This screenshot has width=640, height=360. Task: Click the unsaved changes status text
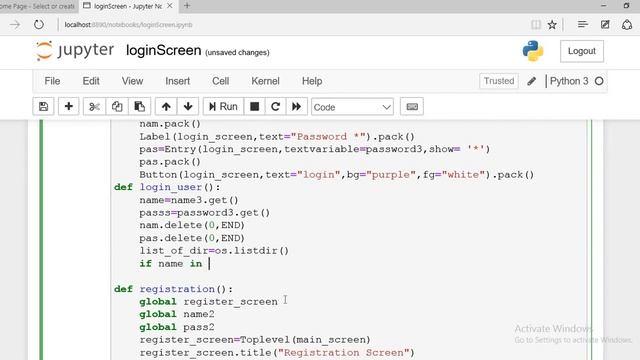click(237, 52)
